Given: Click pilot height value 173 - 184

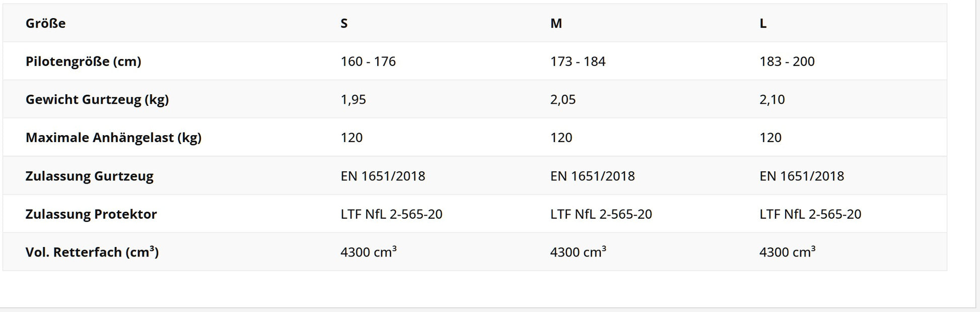Looking at the screenshot, I should pos(578,61).
